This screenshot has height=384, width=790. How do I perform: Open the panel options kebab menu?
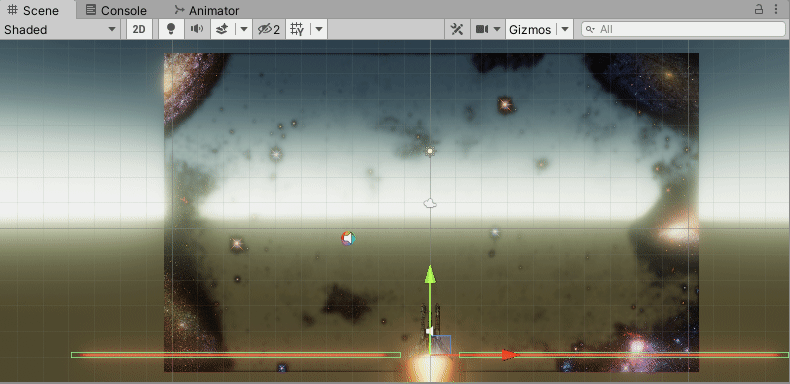[776, 9]
